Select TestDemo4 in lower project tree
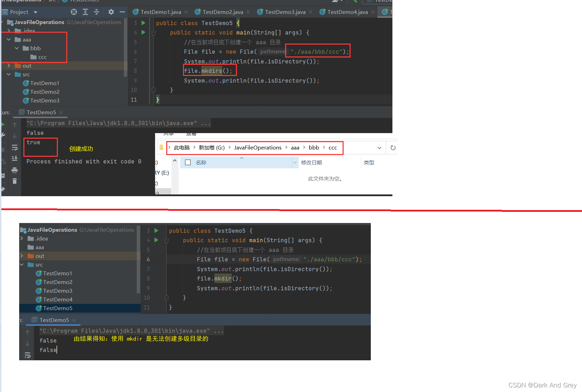 tap(54, 300)
